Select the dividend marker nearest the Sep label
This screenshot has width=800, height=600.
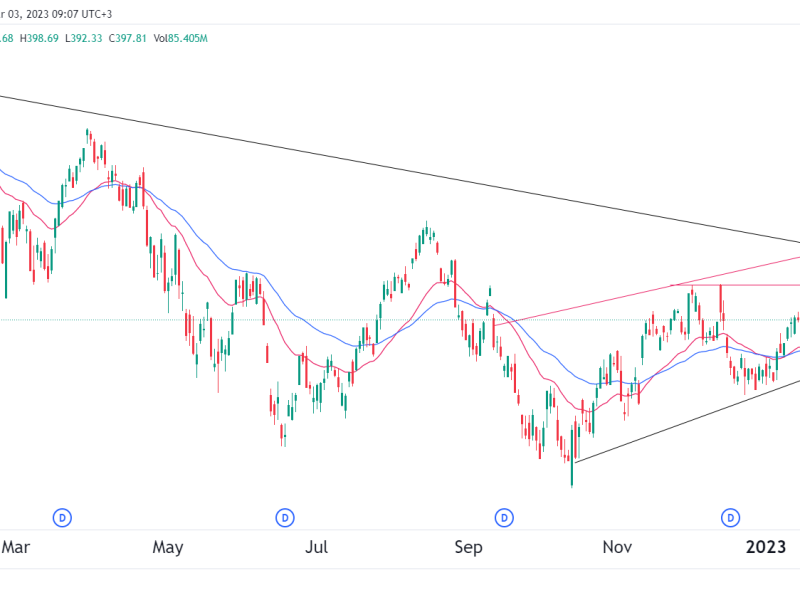tap(505, 517)
